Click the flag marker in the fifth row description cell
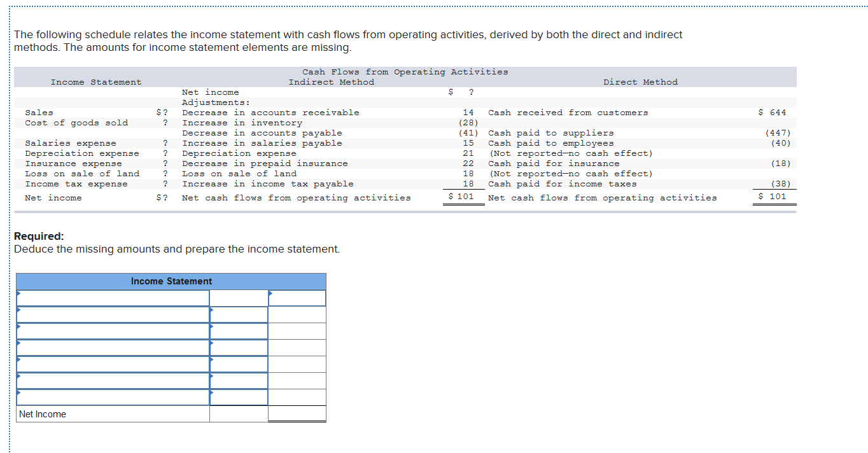Screen dimensions: 868x453 pos(18,359)
